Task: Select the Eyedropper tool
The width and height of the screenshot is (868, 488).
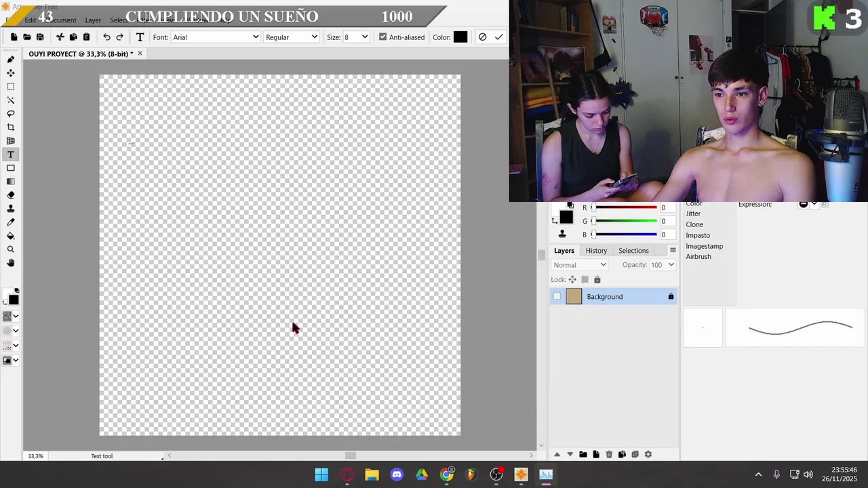Action: [x=11, y=222]
